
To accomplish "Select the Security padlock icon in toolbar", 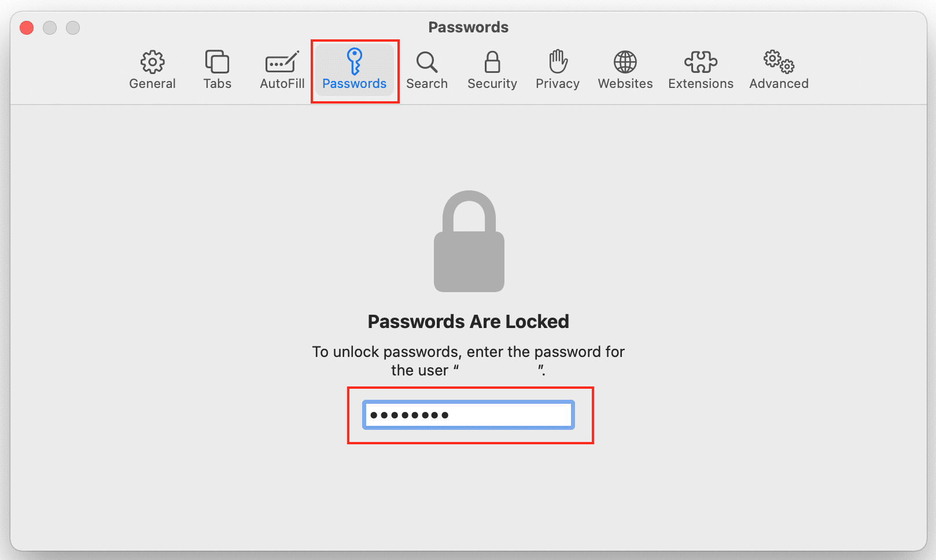I will pos(492,62).
